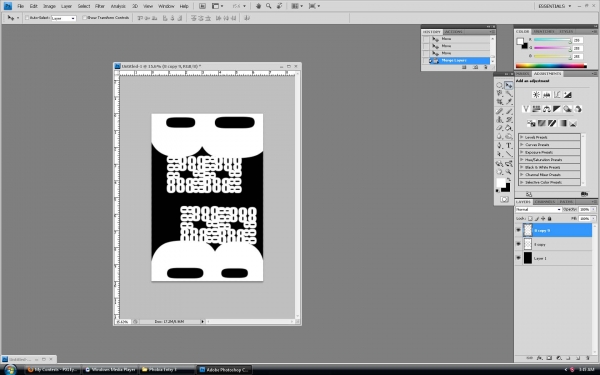Open the Essentials workspace dropdown

pyautogui.click(x=554, y=6)
